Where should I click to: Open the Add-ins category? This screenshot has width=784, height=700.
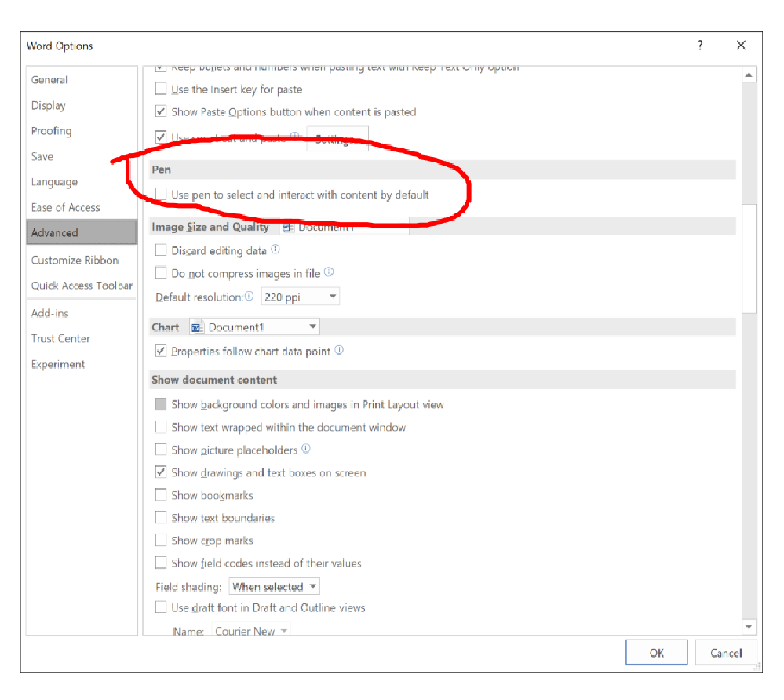pos(82,313)
